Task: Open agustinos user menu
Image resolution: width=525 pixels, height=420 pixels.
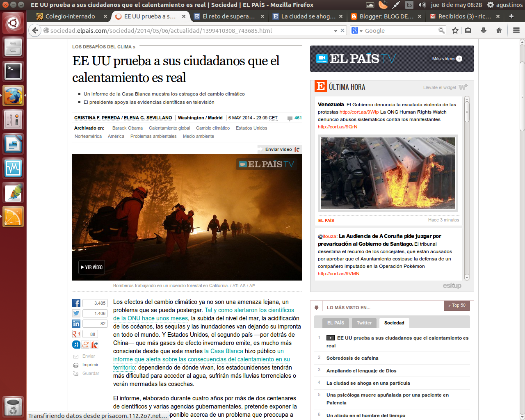Action: pyautogui.click(x=509, y=5)
